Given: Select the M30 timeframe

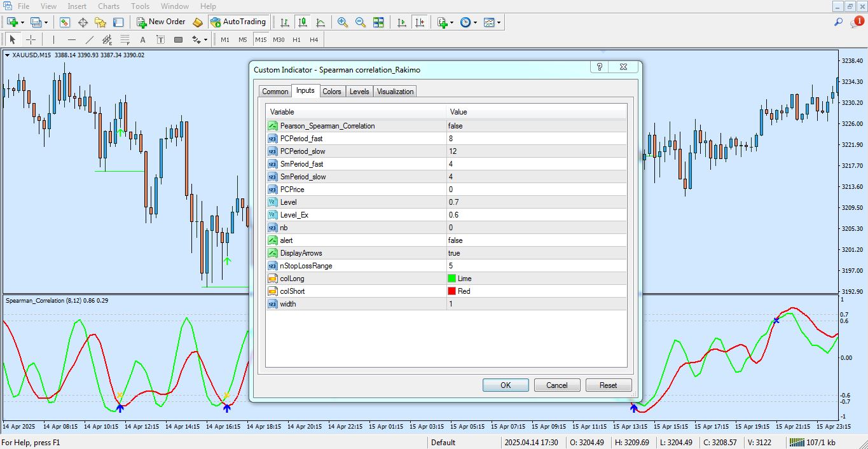Looking at the screenshot, I should (278, 39).
